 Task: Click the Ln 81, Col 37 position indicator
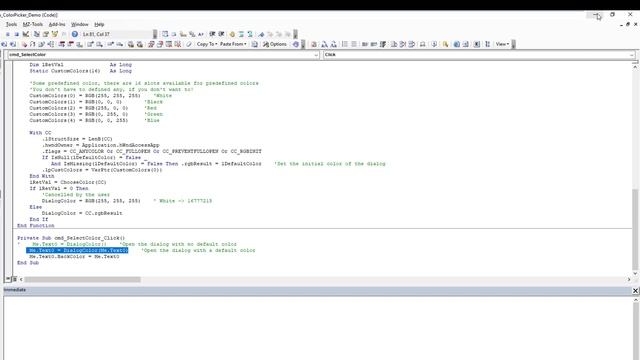point(96,34)
